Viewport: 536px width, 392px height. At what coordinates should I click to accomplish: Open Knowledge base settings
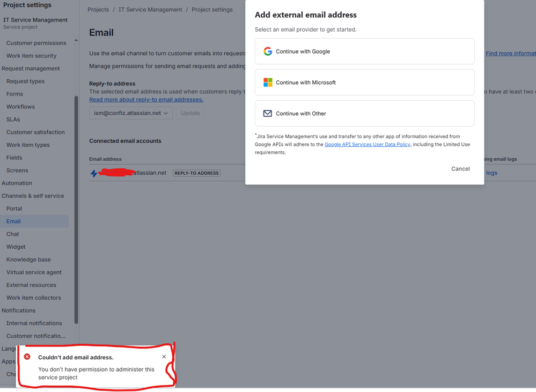coord(28,260)
